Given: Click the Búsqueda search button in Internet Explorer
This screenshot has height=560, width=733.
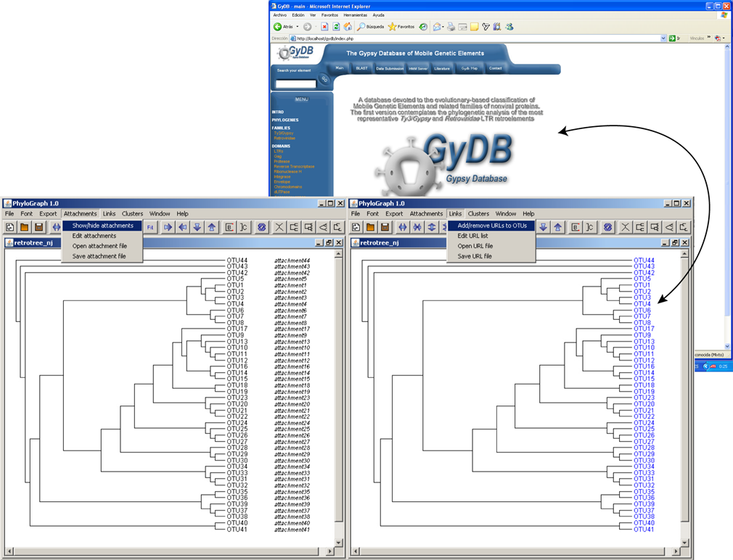Looking at the screenshot, I should tap(371, 27).
